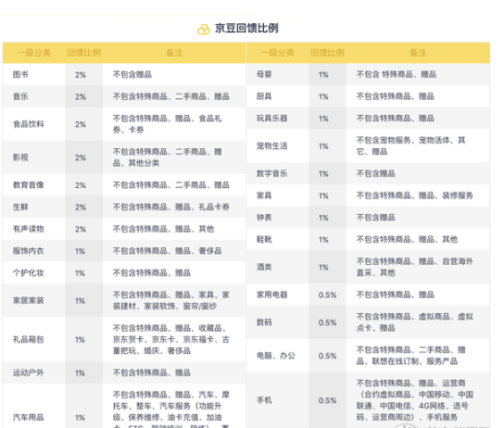Click the 不包含赠品 note in the 钟表 row
This screenshot has height=428, width=504.
click(376, 218)
